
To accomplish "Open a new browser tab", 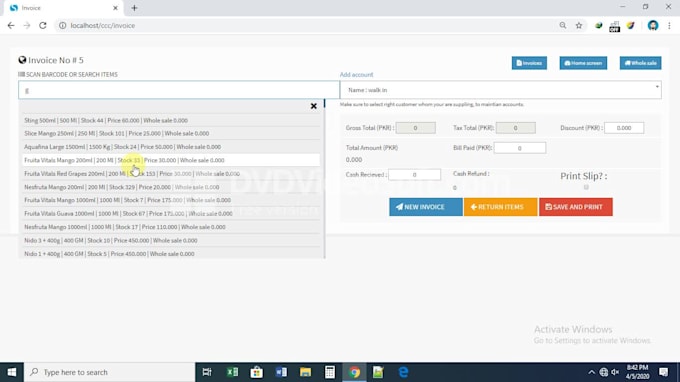I will coord(134,8).
